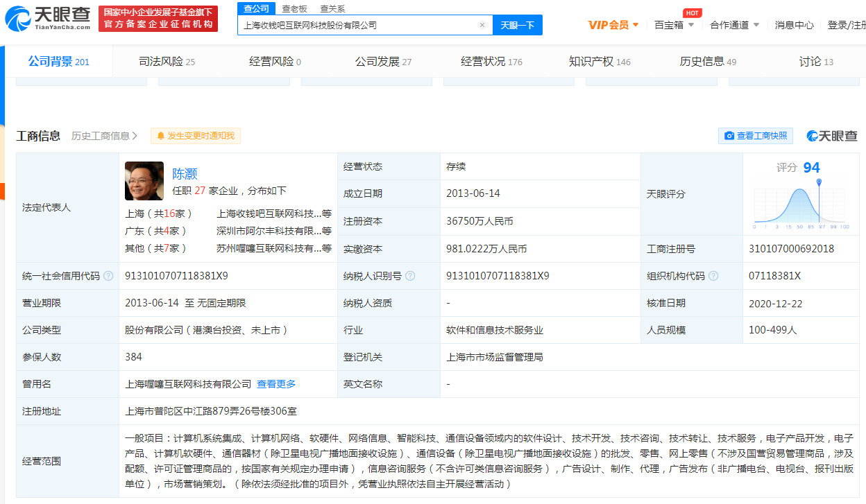Open the 司法风险 25 tab
866x504 pixels.
[x=167, y=62]
